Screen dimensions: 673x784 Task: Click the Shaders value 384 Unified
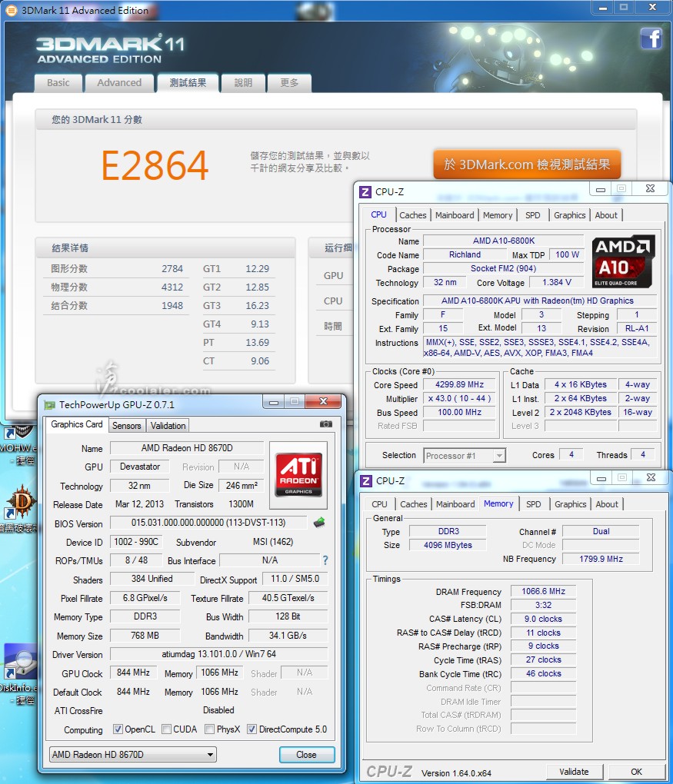point(152,579)
